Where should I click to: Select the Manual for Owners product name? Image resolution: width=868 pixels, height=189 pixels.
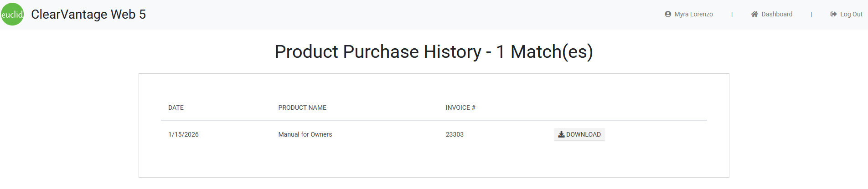(305, 134)
